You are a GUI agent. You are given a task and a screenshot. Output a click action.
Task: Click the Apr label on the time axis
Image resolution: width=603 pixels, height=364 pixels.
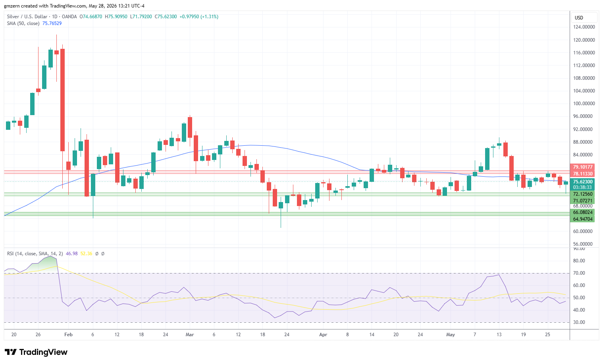(x=323, y=335)
